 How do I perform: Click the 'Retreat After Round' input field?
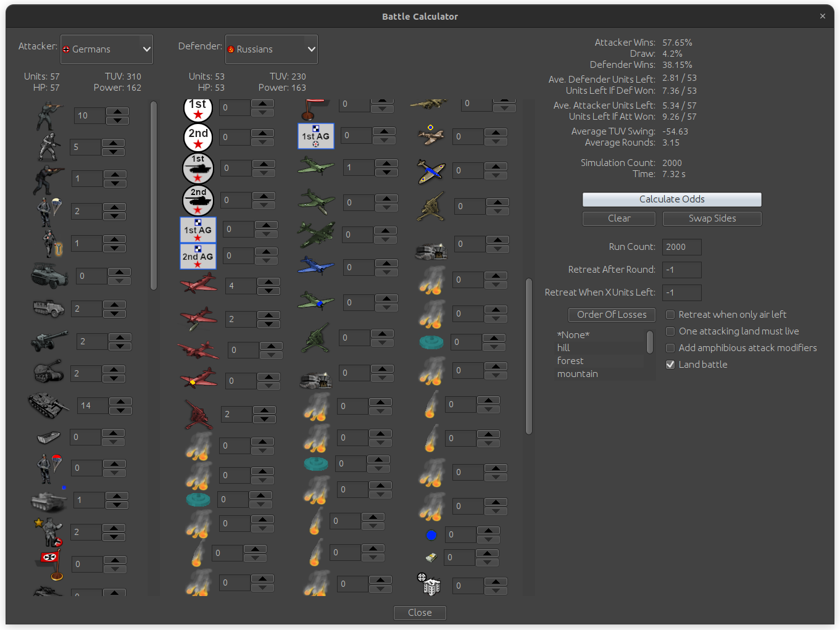click(681, 270)
